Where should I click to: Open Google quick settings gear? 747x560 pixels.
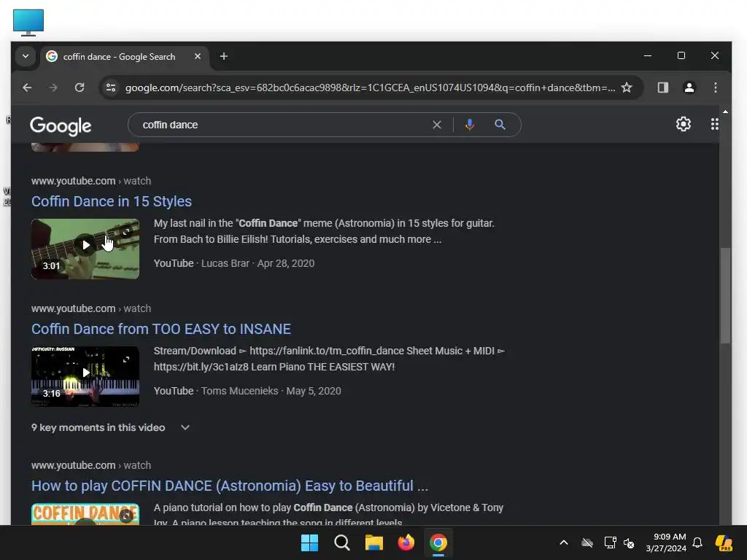(683, 124)
